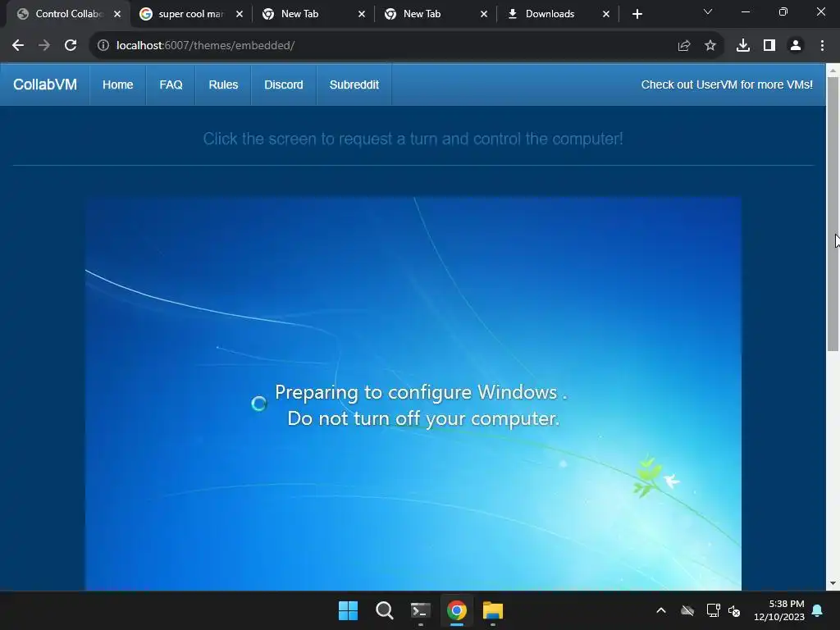Open the Rules nav link
840x630 pixels.
tap(223, 84)
